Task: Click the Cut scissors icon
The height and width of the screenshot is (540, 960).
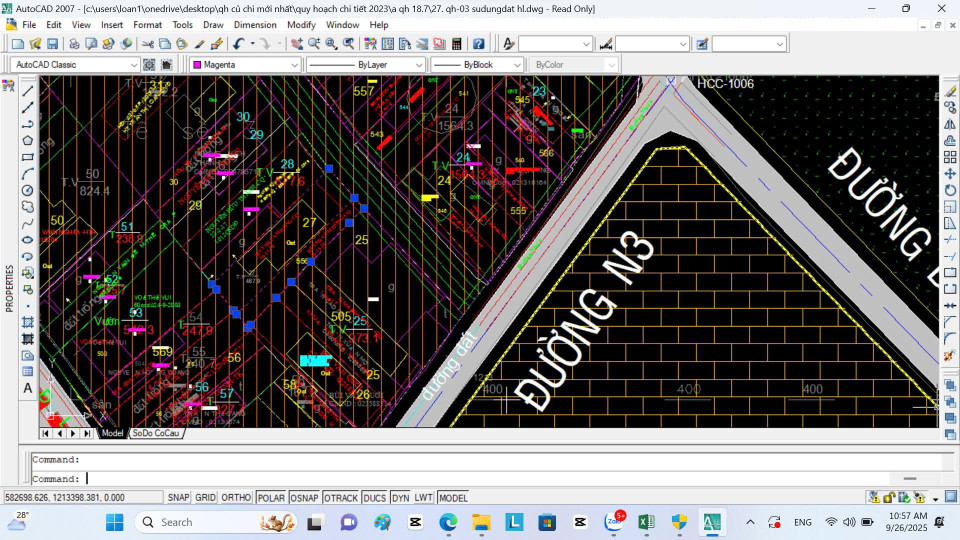Action: pyautogui.click(x=148, y=44)
